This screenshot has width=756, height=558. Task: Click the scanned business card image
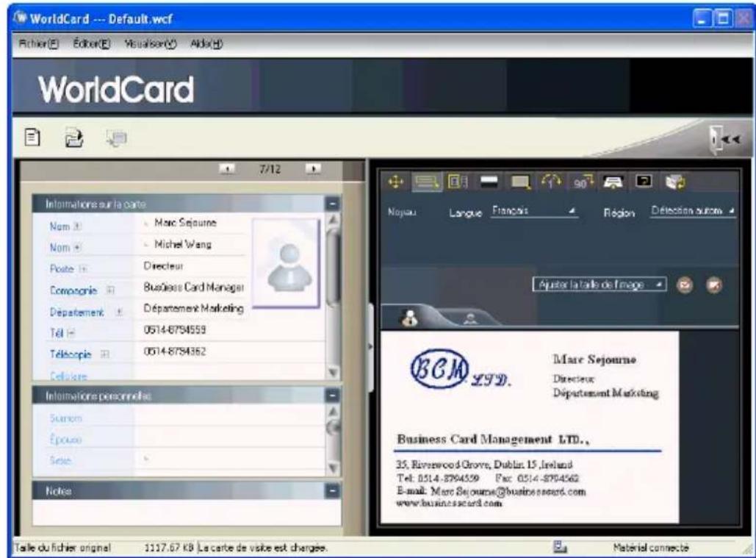(x=530, y=427)
